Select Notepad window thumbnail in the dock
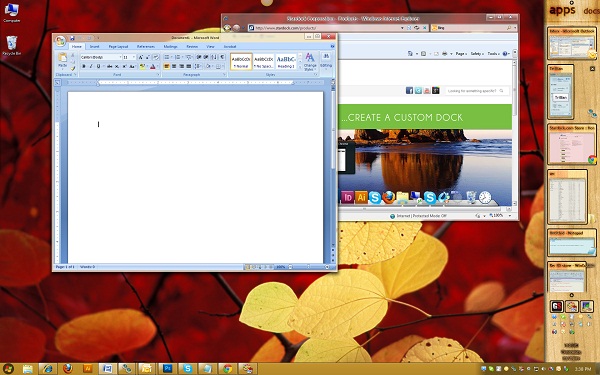 click(x=572, y=243)
